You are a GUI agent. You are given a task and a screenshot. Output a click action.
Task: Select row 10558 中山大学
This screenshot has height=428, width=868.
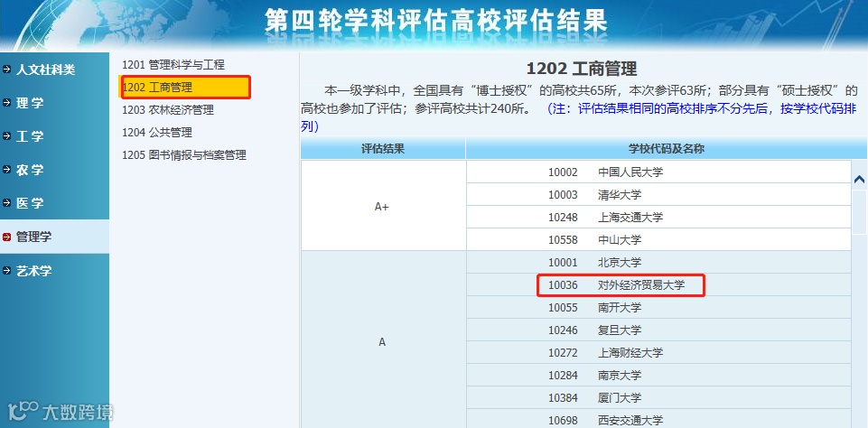pyautogui.click(x=658, y=240)
